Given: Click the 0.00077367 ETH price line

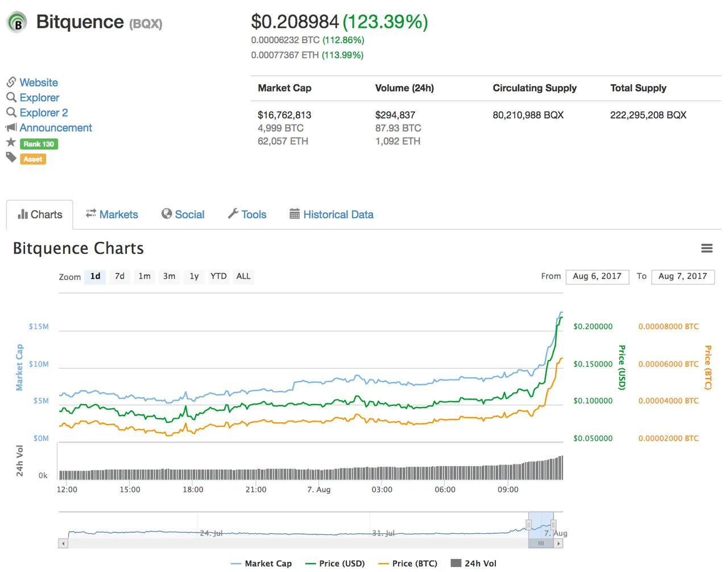Looking at the screenshot, I should [x=307, y=55].
